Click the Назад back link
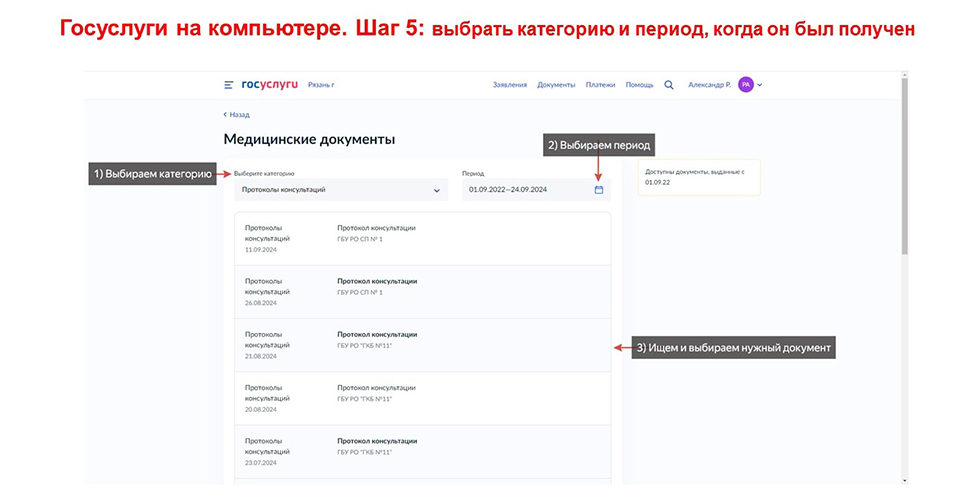 coord(237,115)
